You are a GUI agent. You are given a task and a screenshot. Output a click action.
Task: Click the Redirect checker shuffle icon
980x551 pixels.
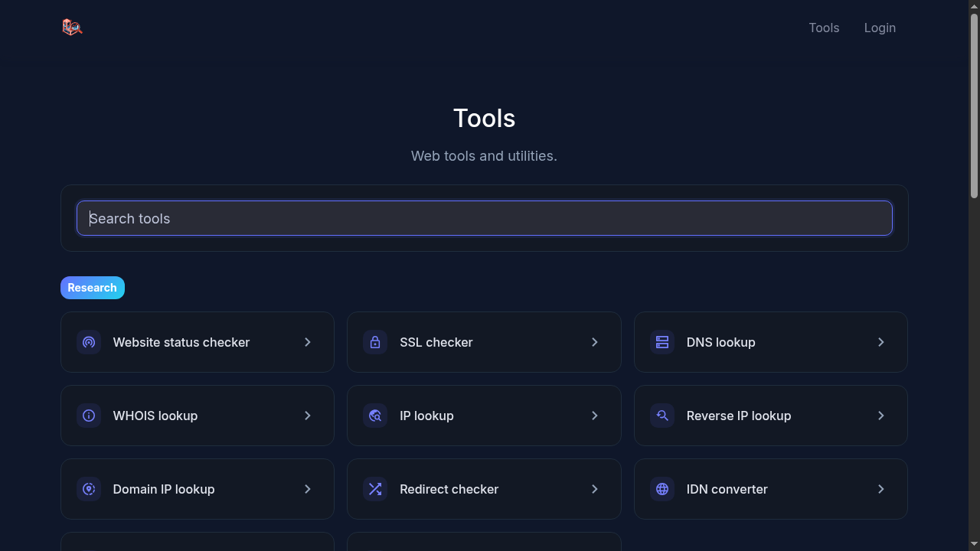375,489
